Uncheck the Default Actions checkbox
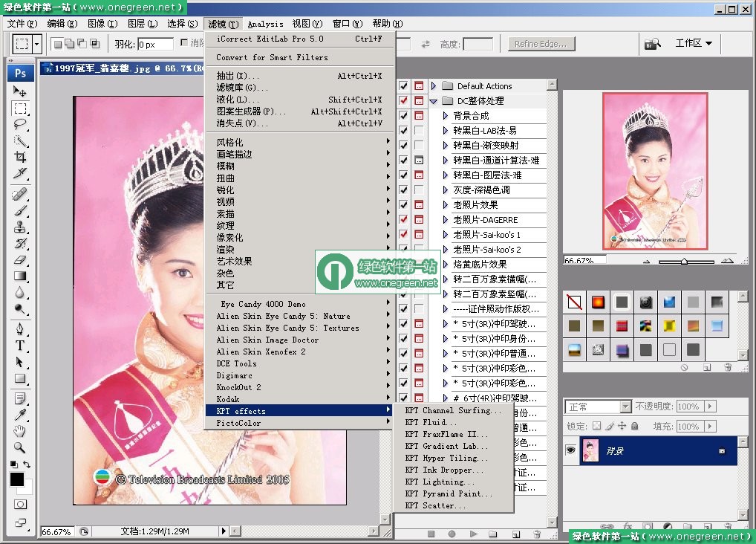Viewport: 756px width, 544px height. point(403,86)
